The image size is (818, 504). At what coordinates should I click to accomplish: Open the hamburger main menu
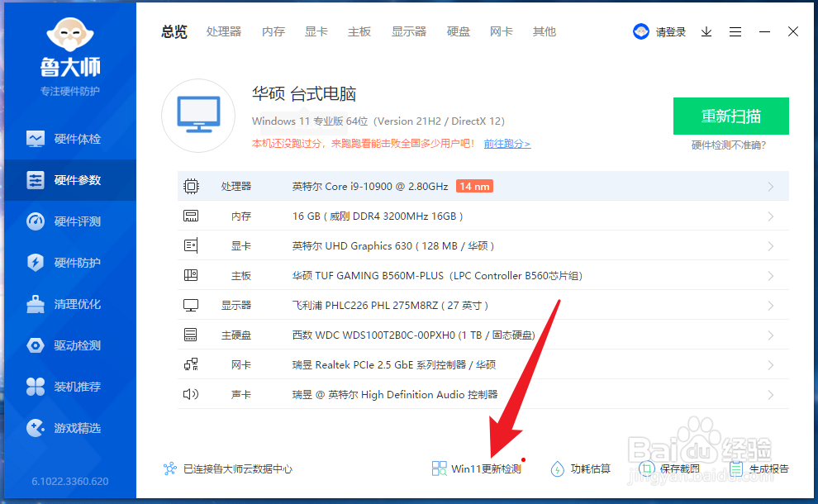[735, 32]
